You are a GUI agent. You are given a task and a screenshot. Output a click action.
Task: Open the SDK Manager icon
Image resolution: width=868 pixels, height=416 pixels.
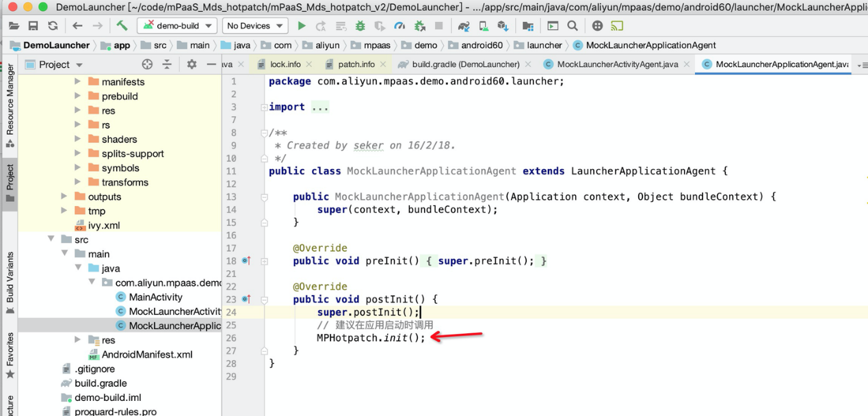pyautogui.click(x=503, y=26)
